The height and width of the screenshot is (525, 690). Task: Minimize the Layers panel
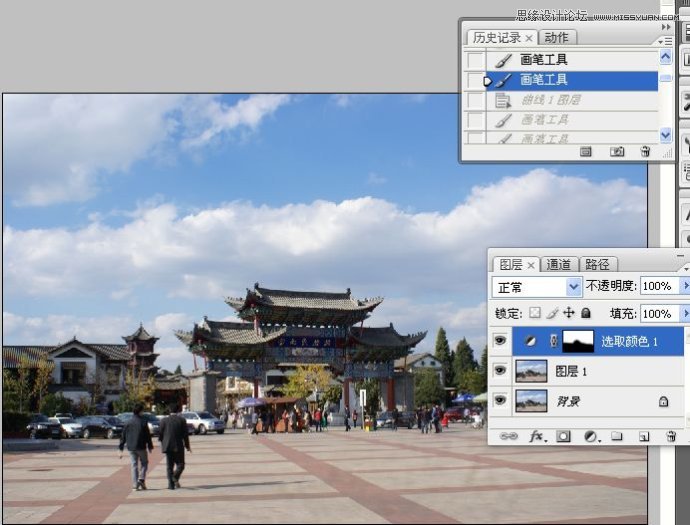680,255
